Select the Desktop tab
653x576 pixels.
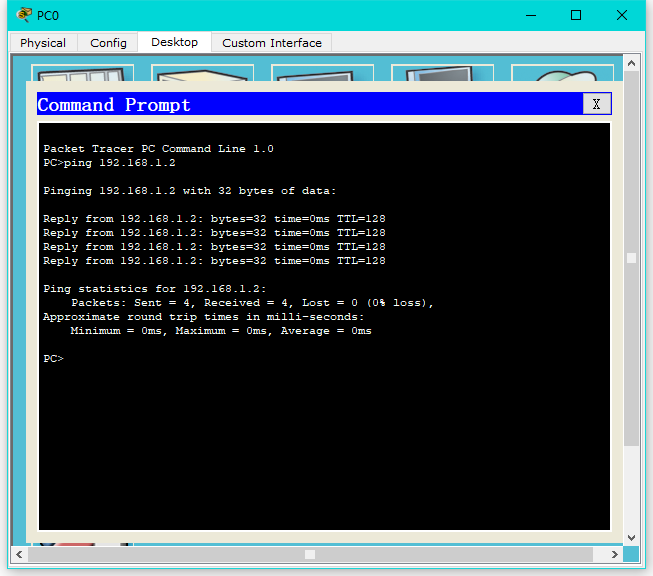click(x=174, y=42)
